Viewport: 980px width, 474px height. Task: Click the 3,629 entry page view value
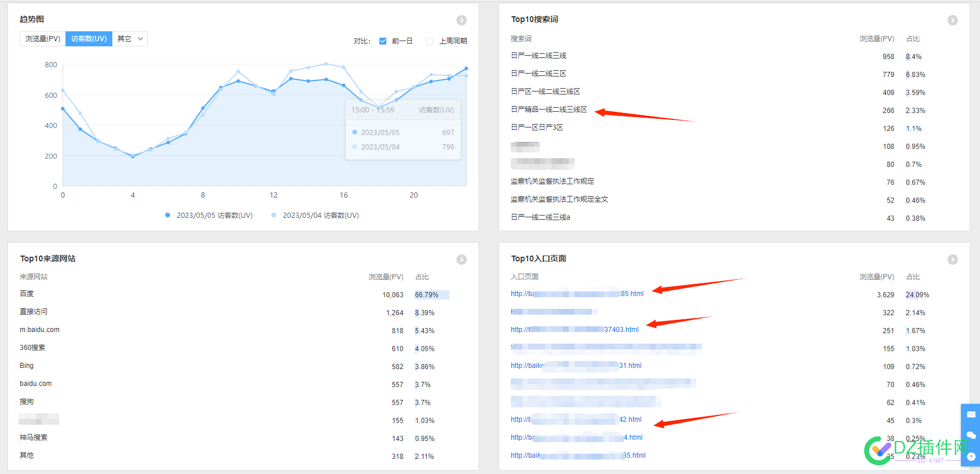[886, 295]
